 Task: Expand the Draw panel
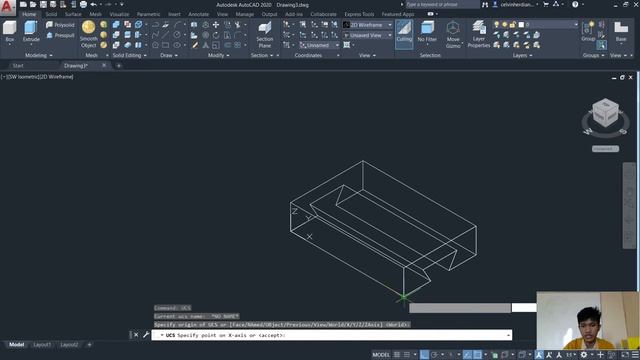[169, 56]
